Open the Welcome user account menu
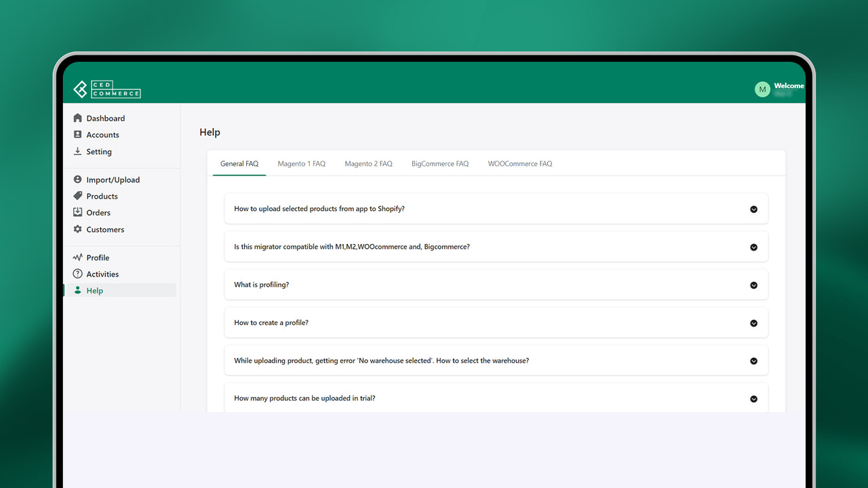868x488 pixels. click(x=789, y=86)
